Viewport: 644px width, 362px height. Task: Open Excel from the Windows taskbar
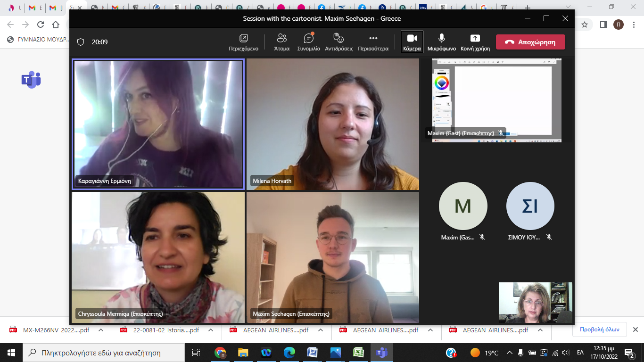(358, 353)
